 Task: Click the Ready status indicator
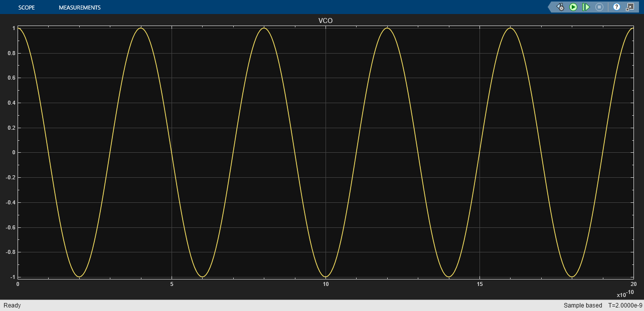click(12, 305)
